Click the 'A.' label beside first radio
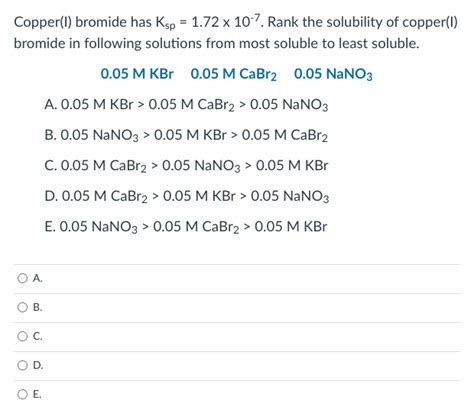The image size is (474, 410). click(38, 278)
